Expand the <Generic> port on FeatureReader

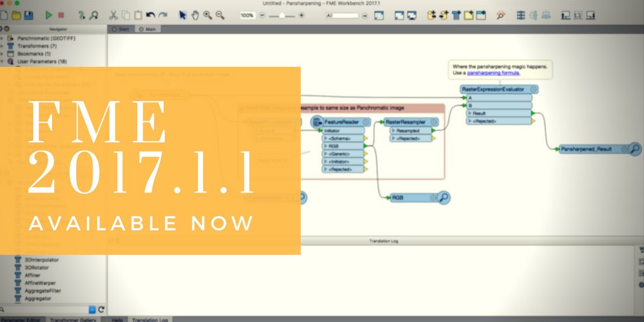pos(326,154)
